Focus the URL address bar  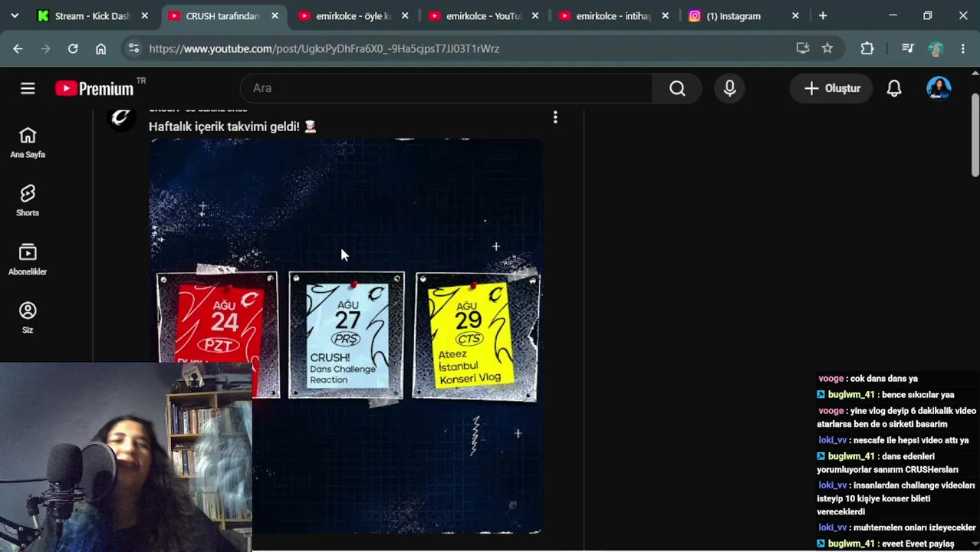[460, 48]
